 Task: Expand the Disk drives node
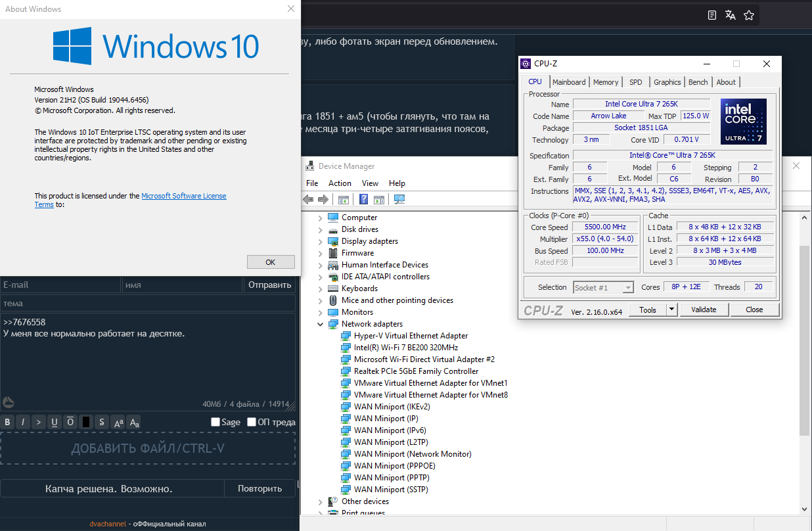click(321, 229)
